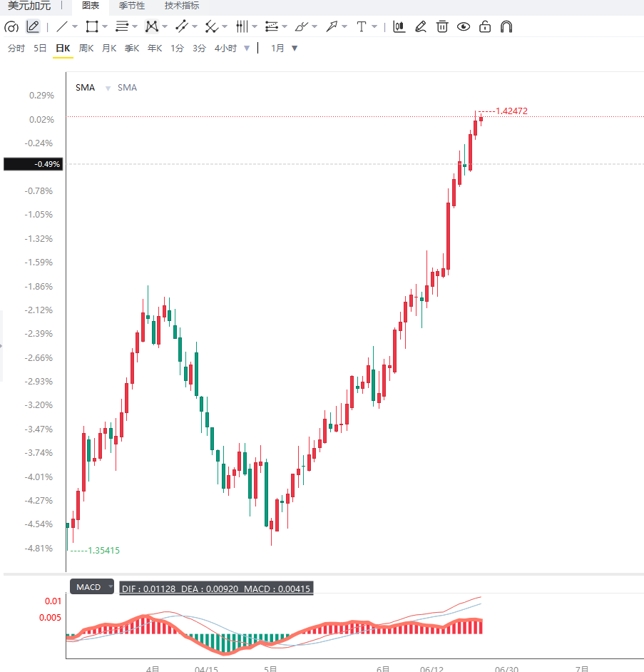Expand the pitchfork tool dropdown arrow
644x672 pixels.
[x=225, y=26]
